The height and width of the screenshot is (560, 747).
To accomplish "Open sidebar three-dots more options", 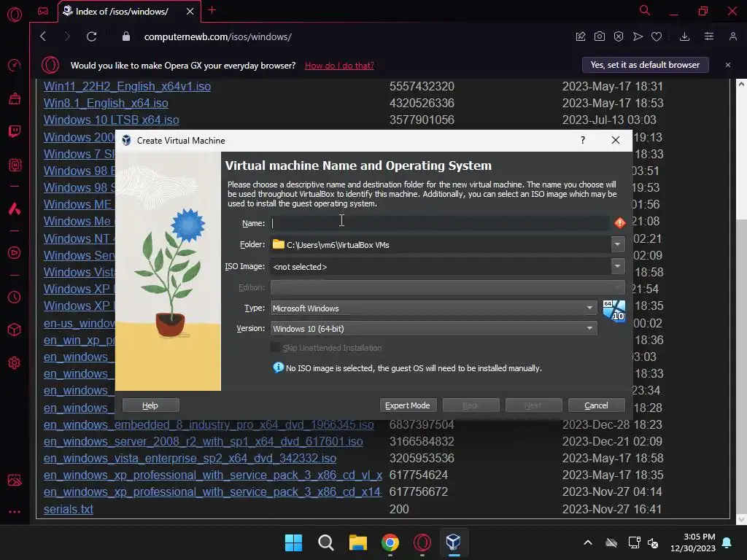I will [15, 512].
